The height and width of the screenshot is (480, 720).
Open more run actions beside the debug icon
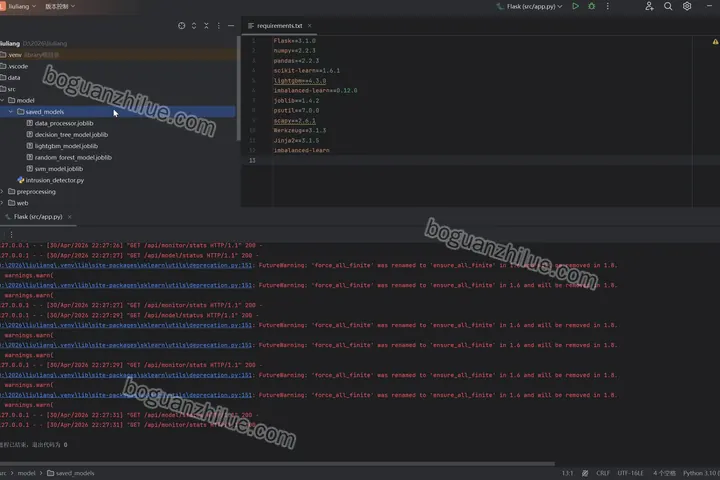[x=608, y=6]
